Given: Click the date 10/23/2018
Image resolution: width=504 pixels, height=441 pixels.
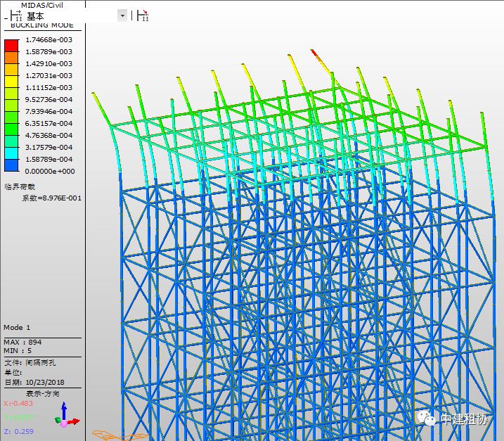Looking at the screenshot, I should [45, 383].
